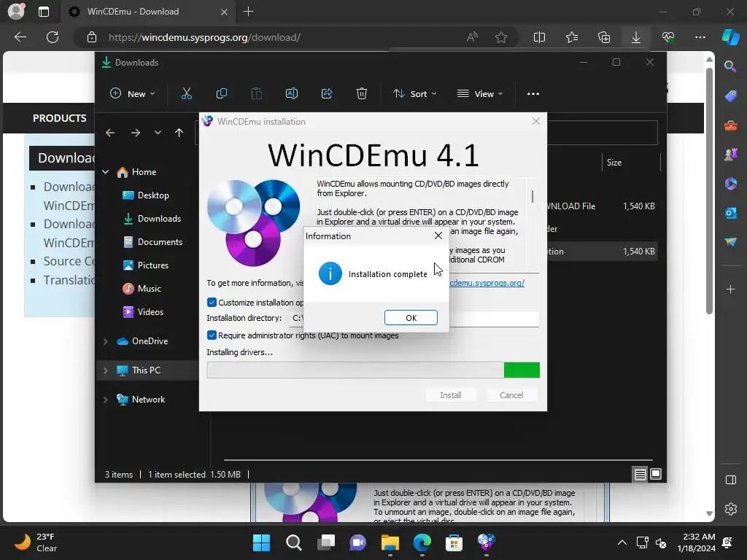Select Documents in navigation pane
The height and width of the screenshot is (560, 747).
click(x=152, y=242)
